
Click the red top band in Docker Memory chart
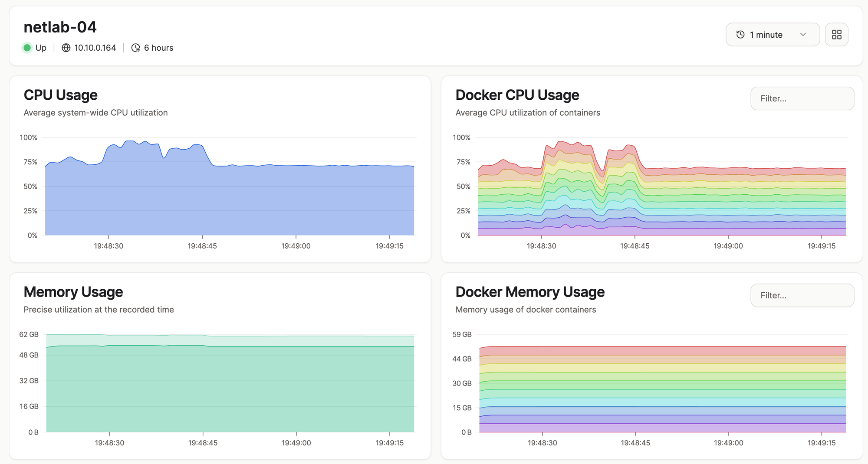663,351
